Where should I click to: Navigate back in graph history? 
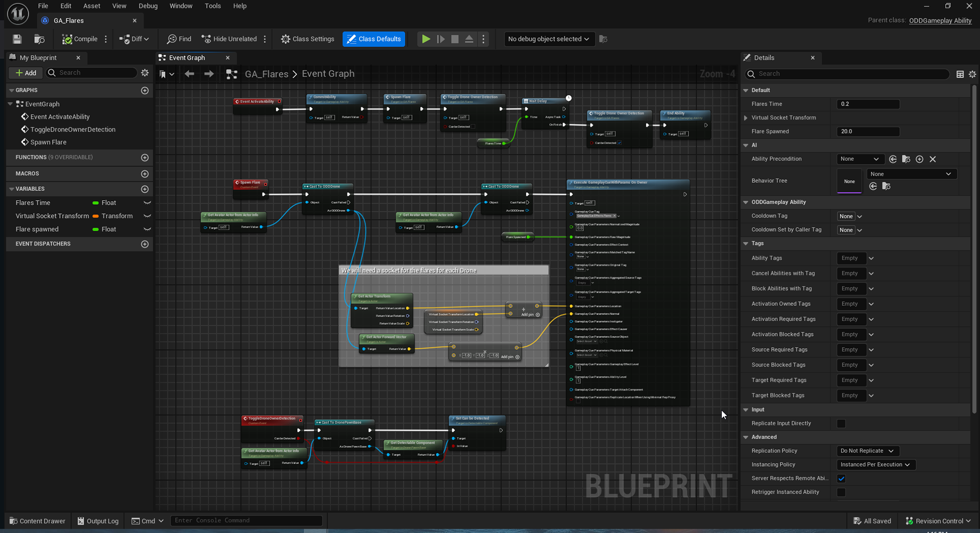tap(189, 74)
